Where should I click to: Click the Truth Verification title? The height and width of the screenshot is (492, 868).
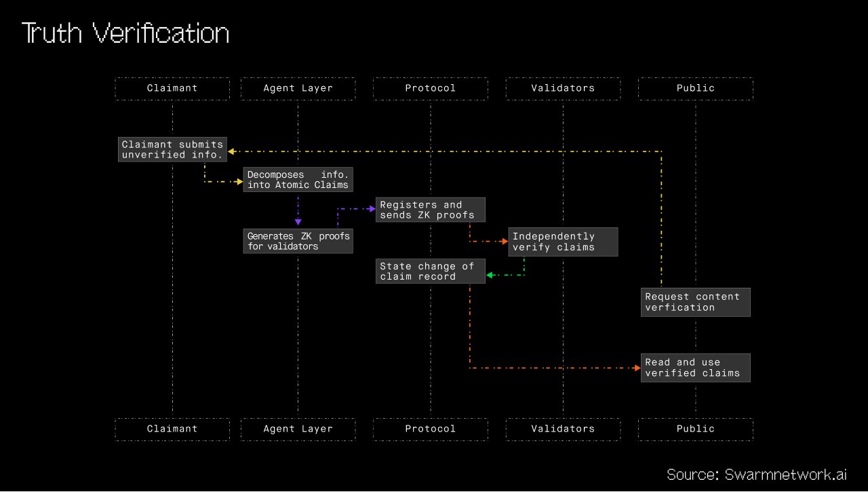(x=125, y=33)
